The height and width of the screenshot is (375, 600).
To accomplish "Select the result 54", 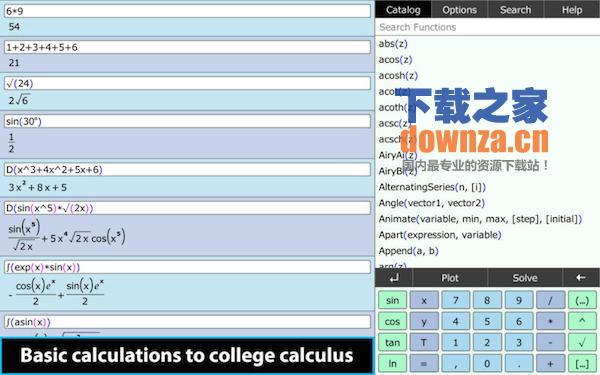I will pos(14,27).
